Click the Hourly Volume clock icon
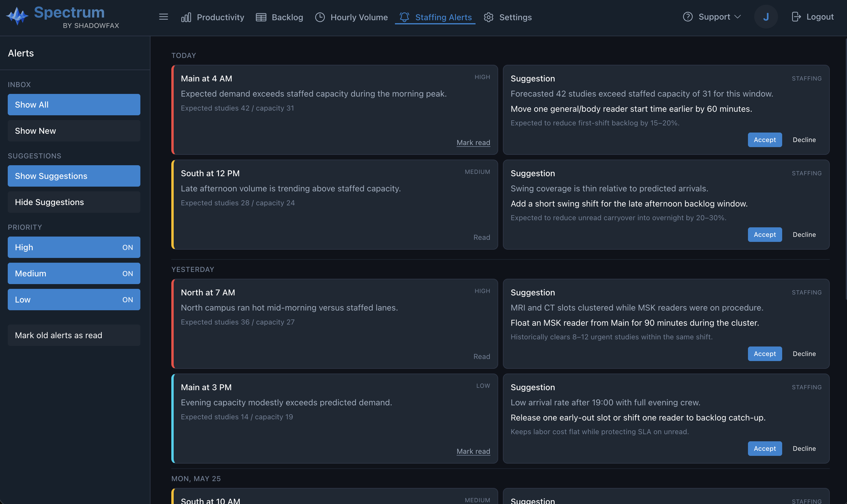The height and width of the screenshot is (504, 847). click(320, 17)
